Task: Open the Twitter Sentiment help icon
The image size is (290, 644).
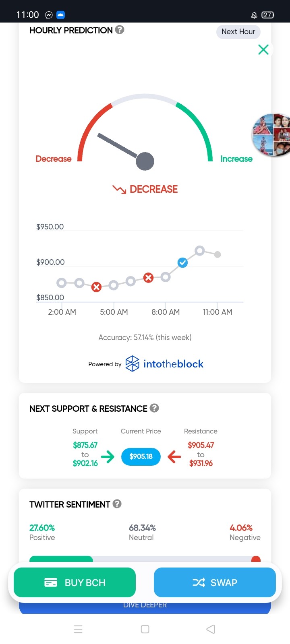Action: 117,504
